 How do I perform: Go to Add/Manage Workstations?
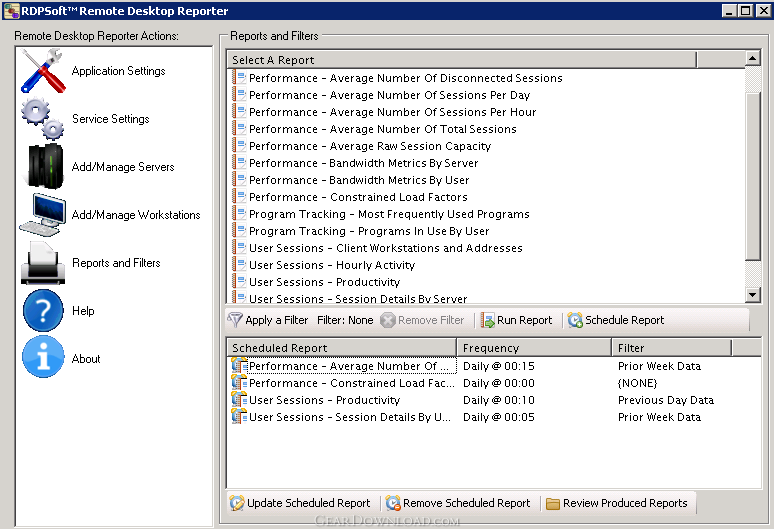point(136,215)
